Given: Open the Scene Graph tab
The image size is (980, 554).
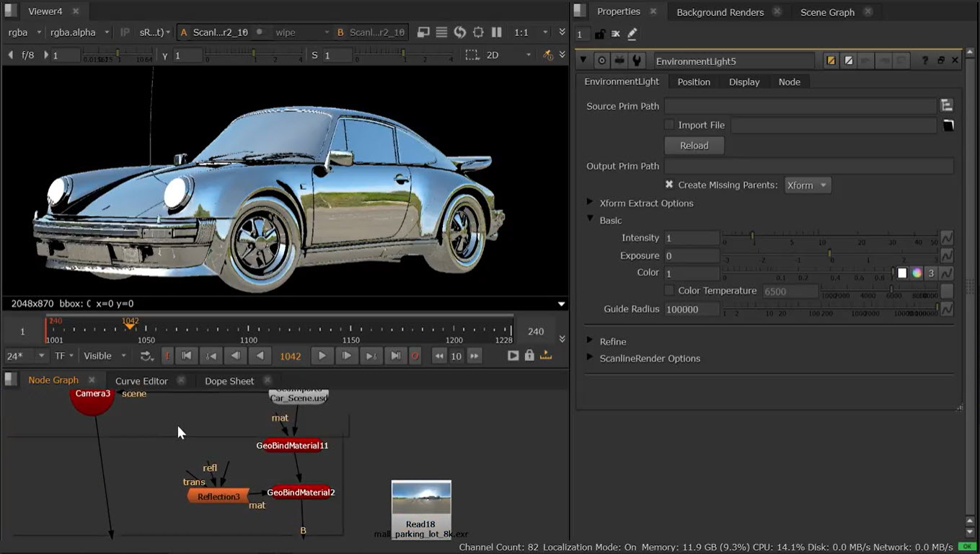Looking at the screenshot, I should (827, 12).
